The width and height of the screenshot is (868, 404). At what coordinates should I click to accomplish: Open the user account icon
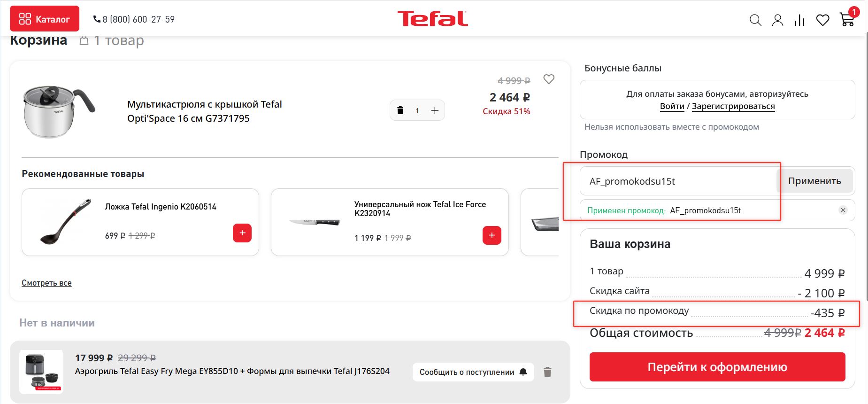point(777,20)
